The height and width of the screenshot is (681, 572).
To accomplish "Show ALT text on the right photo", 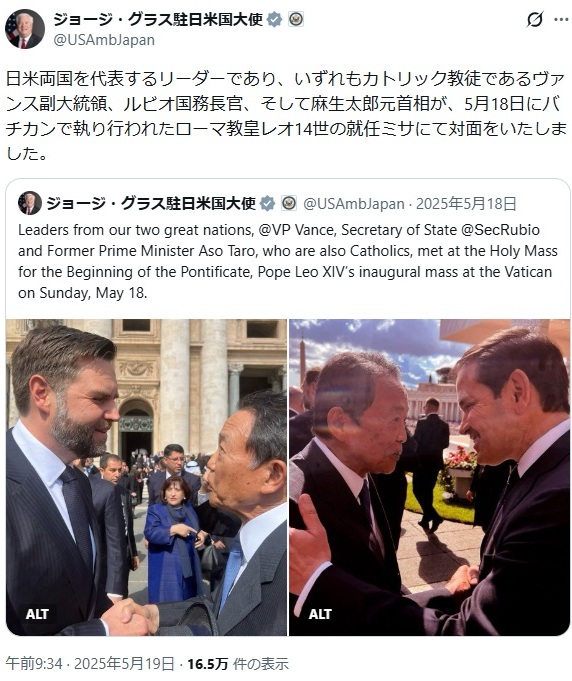I will tap(321, 614).
